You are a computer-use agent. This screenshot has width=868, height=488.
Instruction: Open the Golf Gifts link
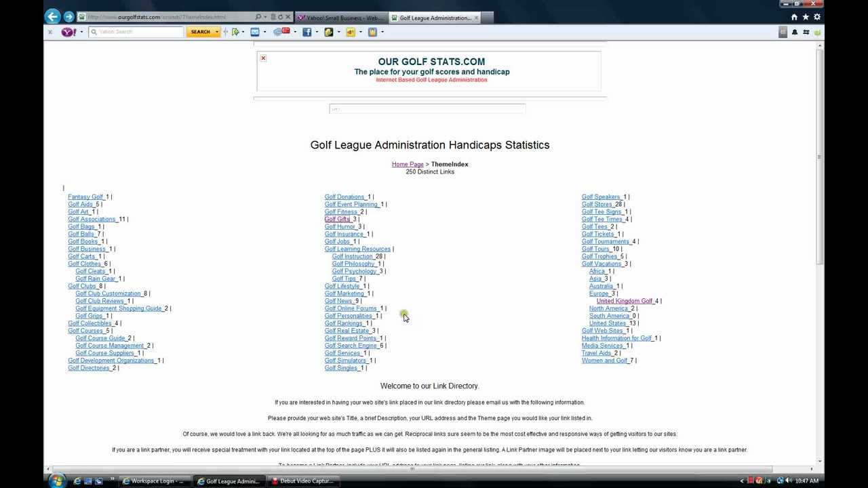[x=338, y=219]
